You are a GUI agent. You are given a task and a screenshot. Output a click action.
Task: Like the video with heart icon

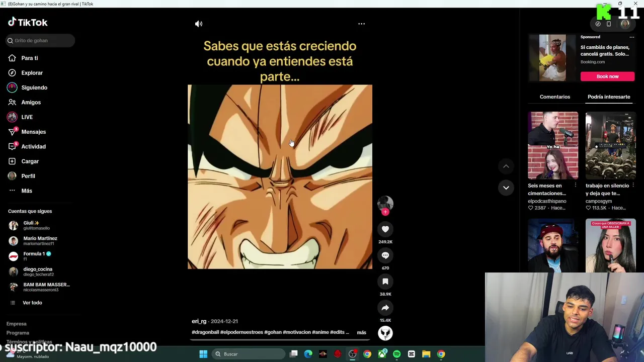tap(385, 229)
